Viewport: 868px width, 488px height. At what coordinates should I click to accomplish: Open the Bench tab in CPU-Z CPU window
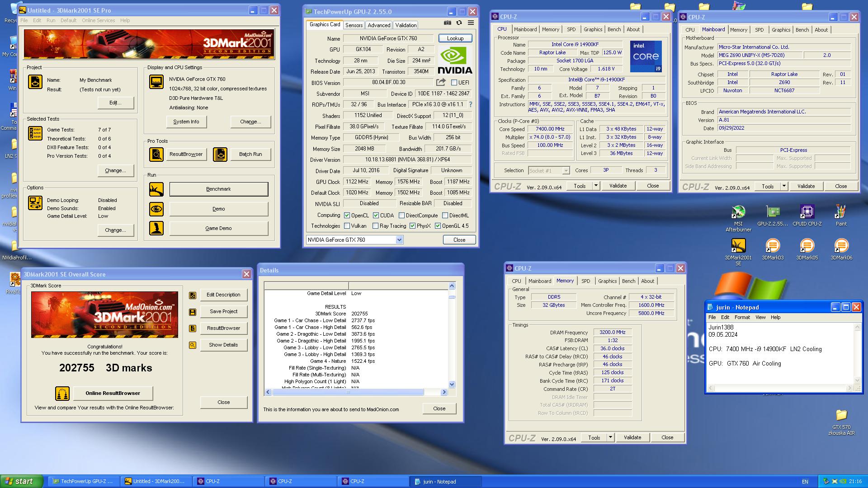[614, 29]
